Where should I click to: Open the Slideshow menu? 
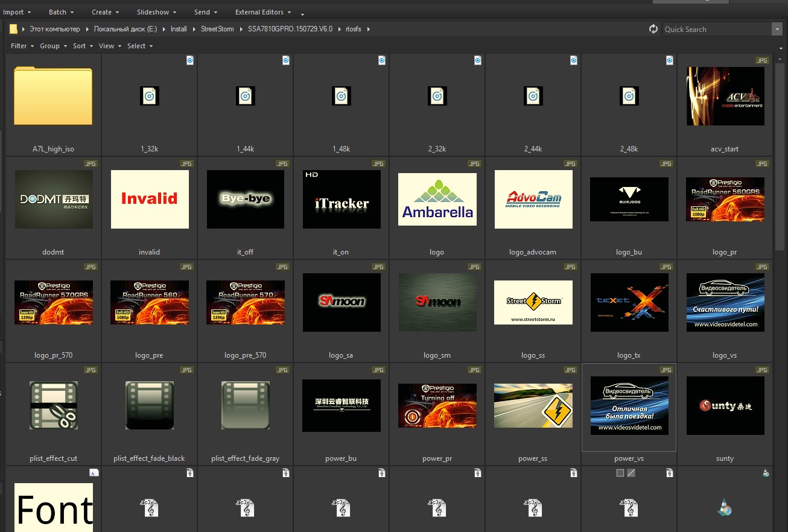[x=156, y=12]
